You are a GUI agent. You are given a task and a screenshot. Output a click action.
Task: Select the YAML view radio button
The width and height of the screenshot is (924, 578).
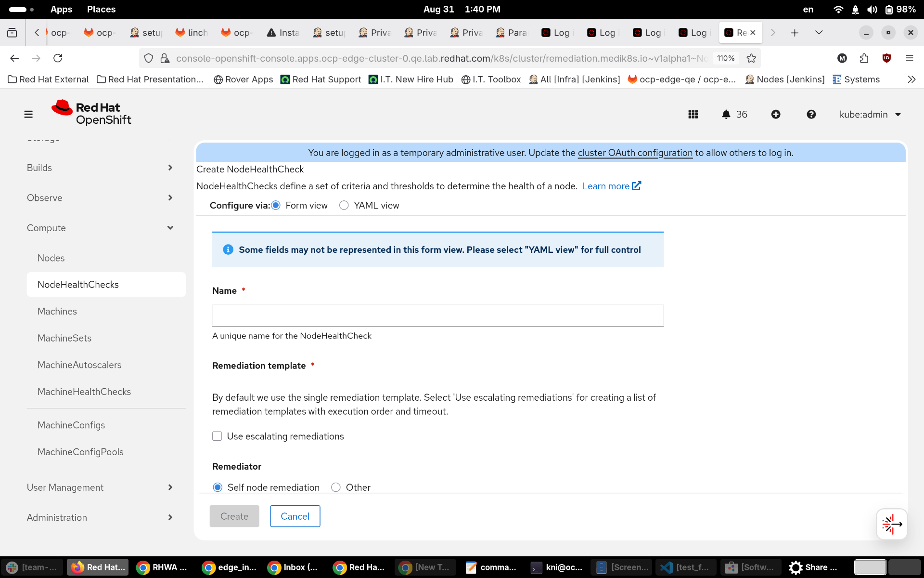click(344, 205)
